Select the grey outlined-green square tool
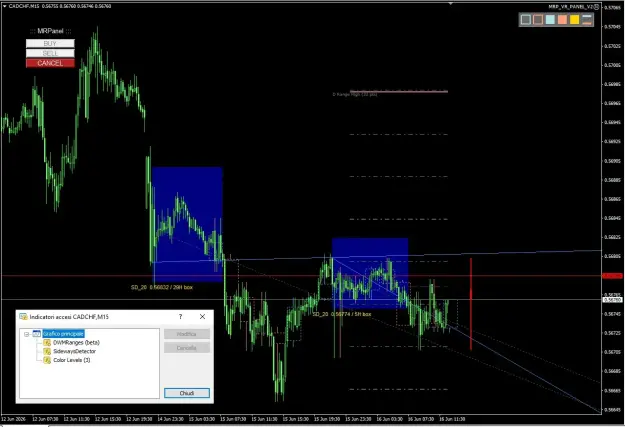This screenshot has width=625, height=427. [526, 19]
